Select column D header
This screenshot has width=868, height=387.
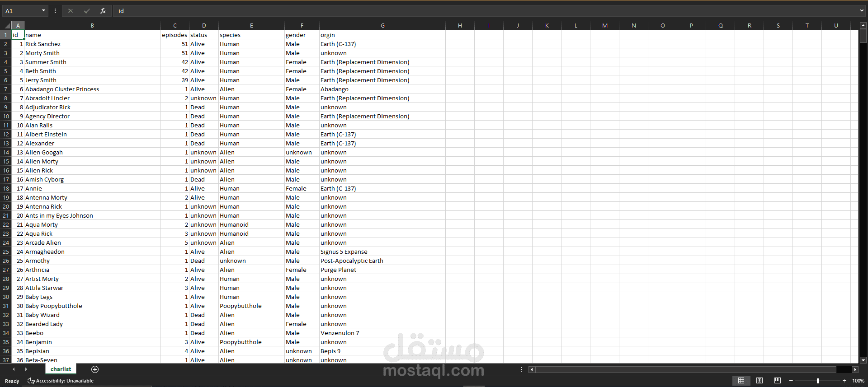(204, 26)
